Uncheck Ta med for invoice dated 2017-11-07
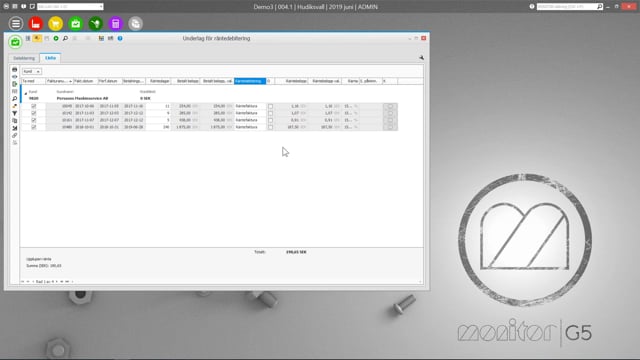The image size is (640, 360). [x=34, y=120]
